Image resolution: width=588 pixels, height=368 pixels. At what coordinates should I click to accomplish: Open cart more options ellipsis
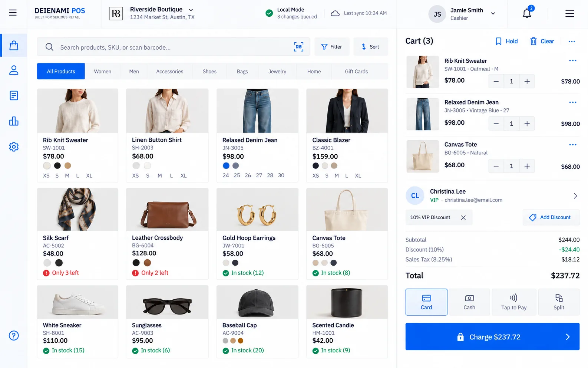pyautogui.click(x=572, y=41)
